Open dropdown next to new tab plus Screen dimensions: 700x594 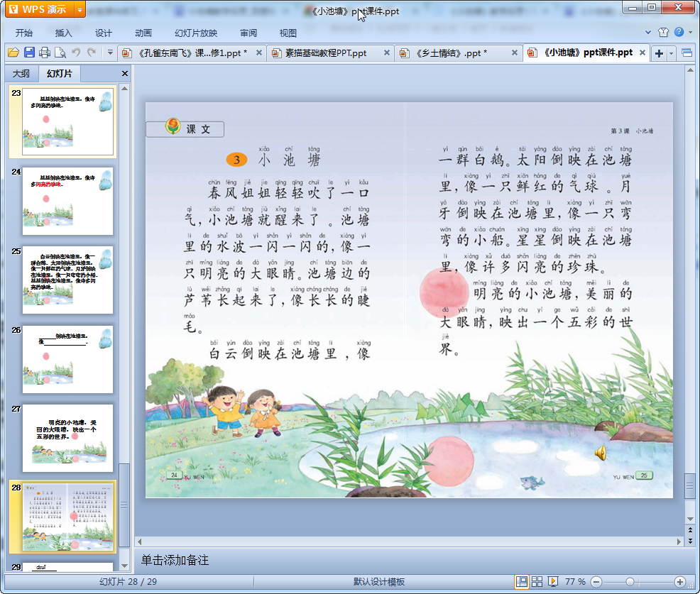pos(671,53)
